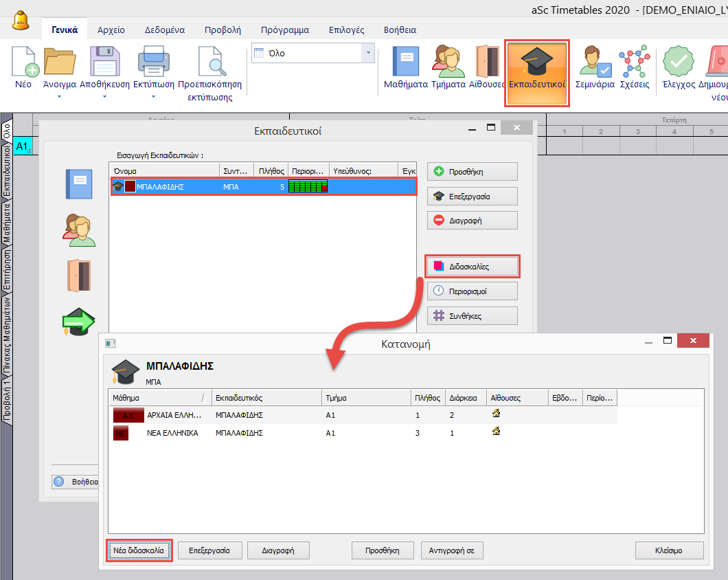Expand the Όλο view combo box
728x580 pixels.
point(368,53)
